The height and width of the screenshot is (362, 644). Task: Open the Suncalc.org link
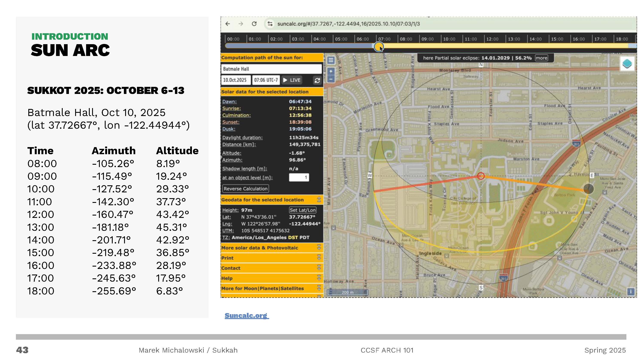[246, 315]
